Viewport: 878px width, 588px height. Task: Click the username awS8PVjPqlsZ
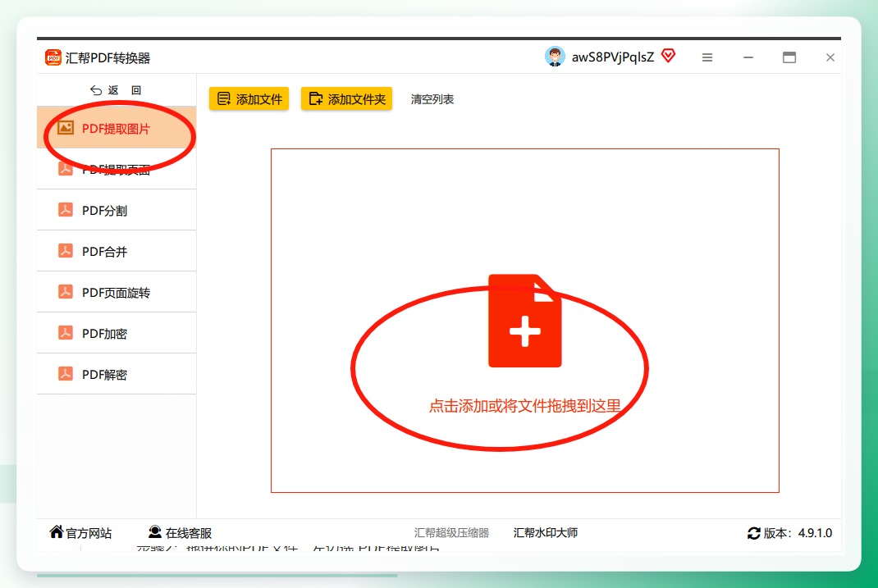[613, 57]
